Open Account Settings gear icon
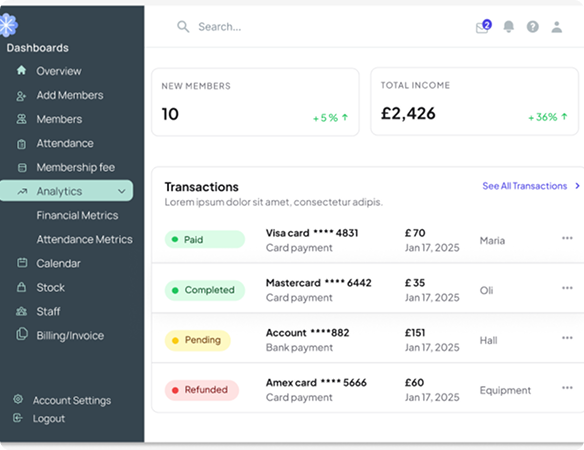Image resolution: width=584 pixels, height=450 pixels. point(18,399)
